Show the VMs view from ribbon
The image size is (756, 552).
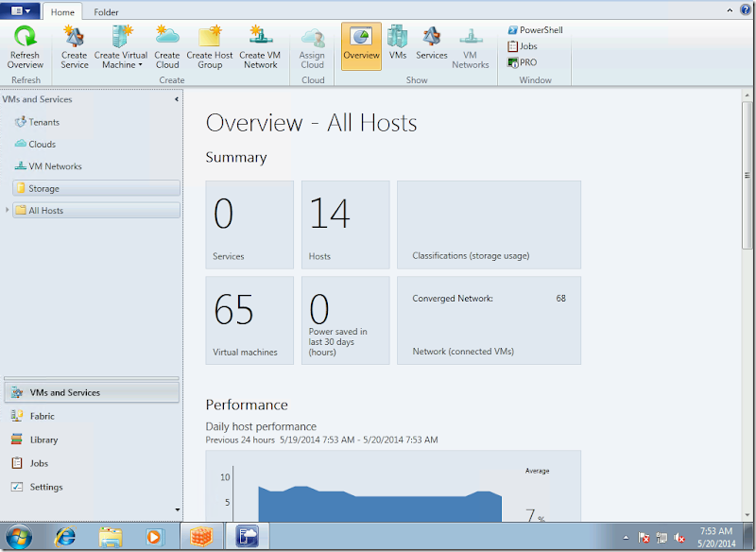tap(398, 43)
